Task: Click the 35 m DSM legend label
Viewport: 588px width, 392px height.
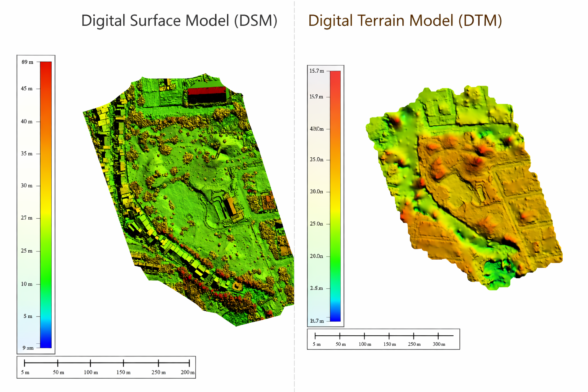Action: (x=27, y=154)
